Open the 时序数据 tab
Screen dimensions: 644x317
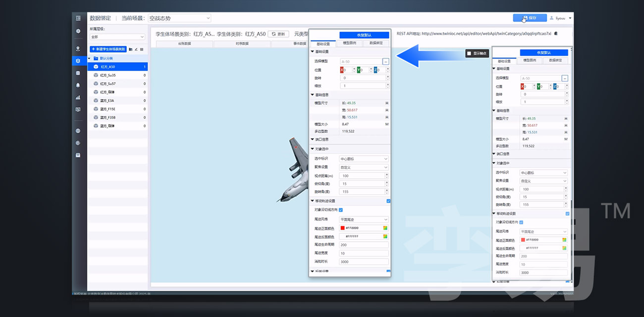(x=242, y=44)
